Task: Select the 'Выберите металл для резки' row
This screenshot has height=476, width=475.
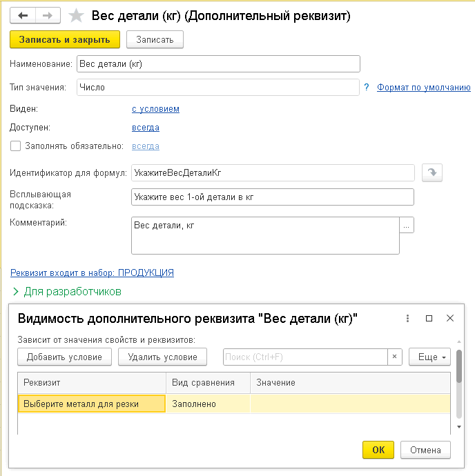Action: (91, 404)
